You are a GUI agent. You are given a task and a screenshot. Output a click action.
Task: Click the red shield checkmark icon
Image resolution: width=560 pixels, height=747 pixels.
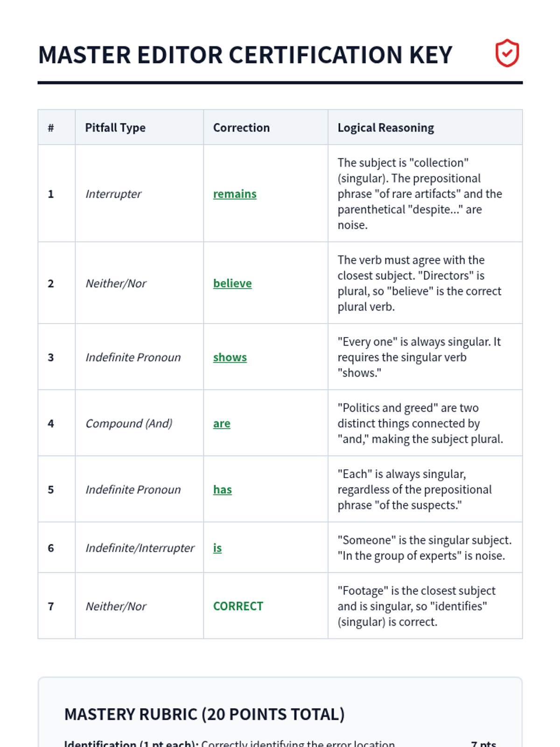point(507,53)
